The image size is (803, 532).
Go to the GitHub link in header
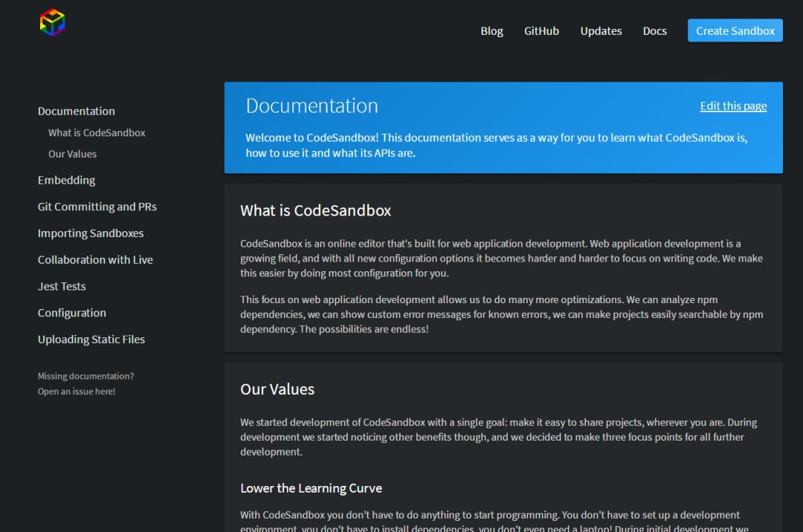(x=541, y=31)
